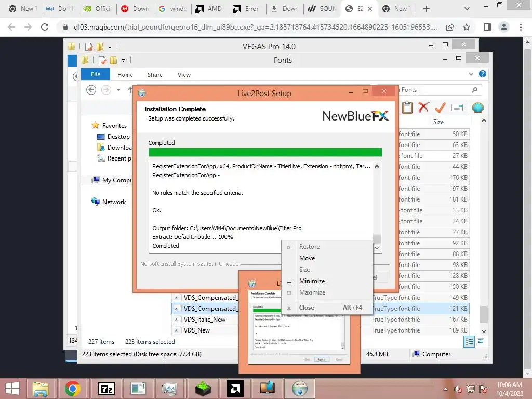Choose Move from the window context menu
Image resolution: width=532 pixels, height=399 pixels.
tap(307, 258)
